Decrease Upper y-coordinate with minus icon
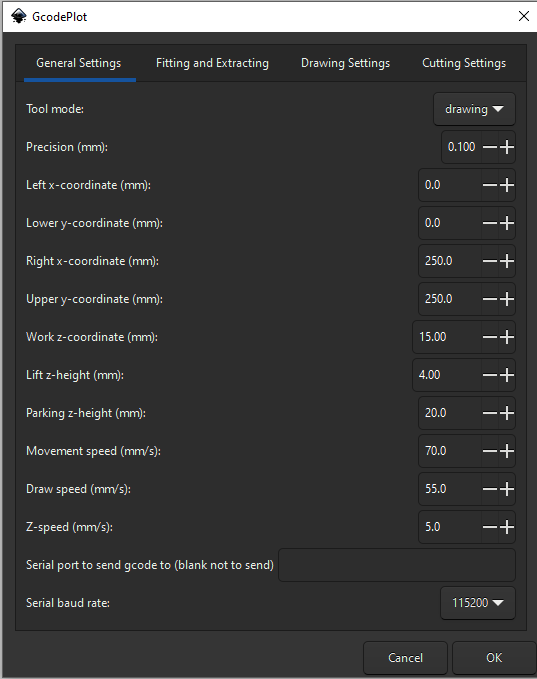The image size is (537, 679). click(x=490, y=299)
